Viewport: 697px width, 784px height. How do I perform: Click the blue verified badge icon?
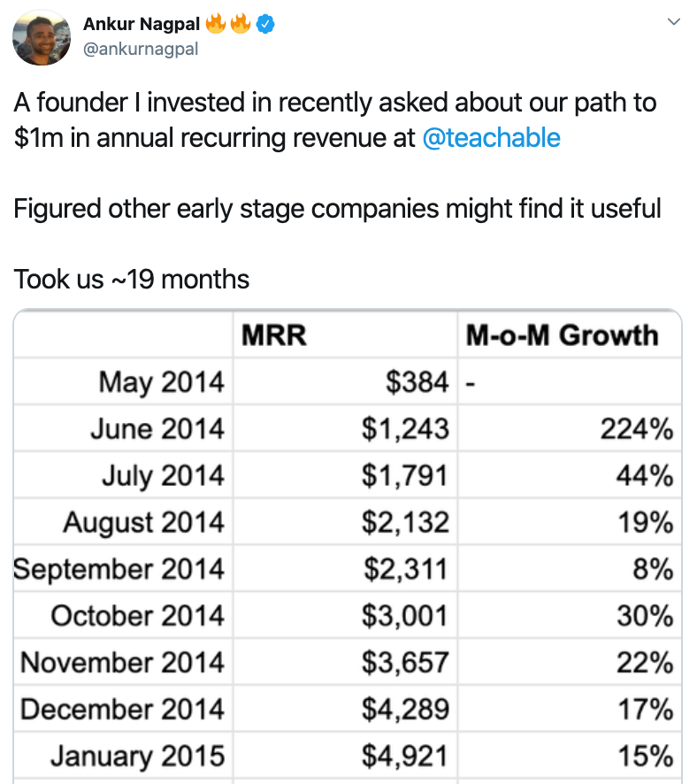[x=265, y=24]
